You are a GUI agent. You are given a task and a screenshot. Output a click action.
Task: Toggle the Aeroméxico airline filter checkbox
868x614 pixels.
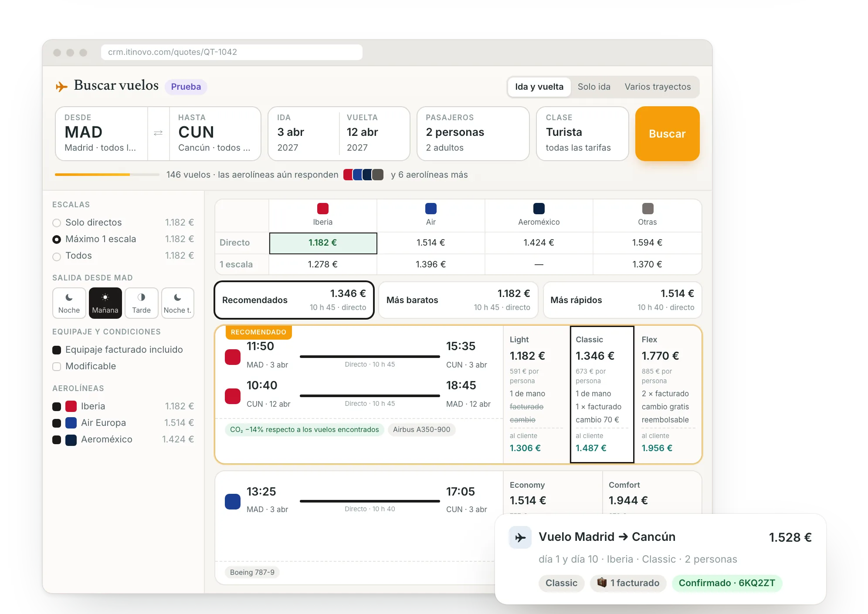click(x=57, y=440)
